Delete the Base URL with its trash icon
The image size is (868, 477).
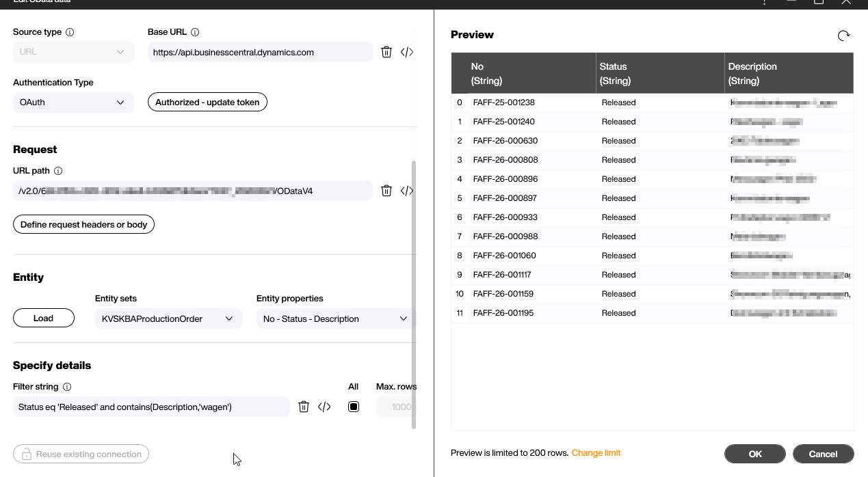[386, 52]
